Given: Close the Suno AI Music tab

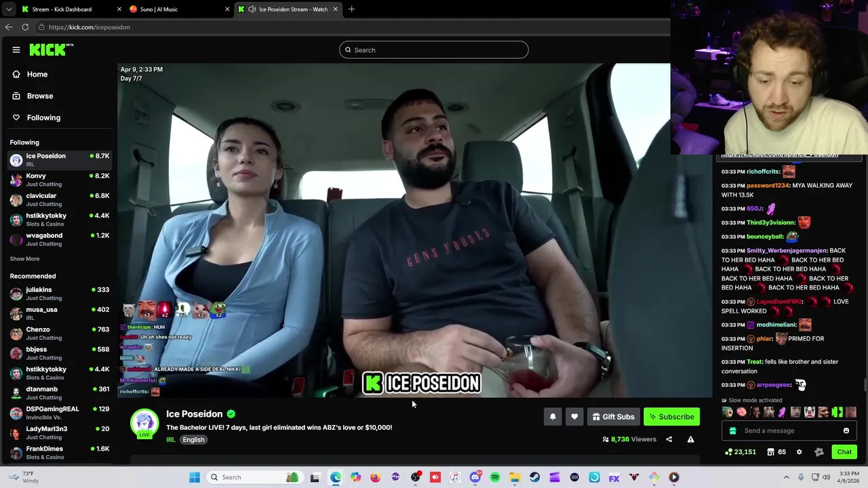Looking at the screenshot, I should point(227,9).
